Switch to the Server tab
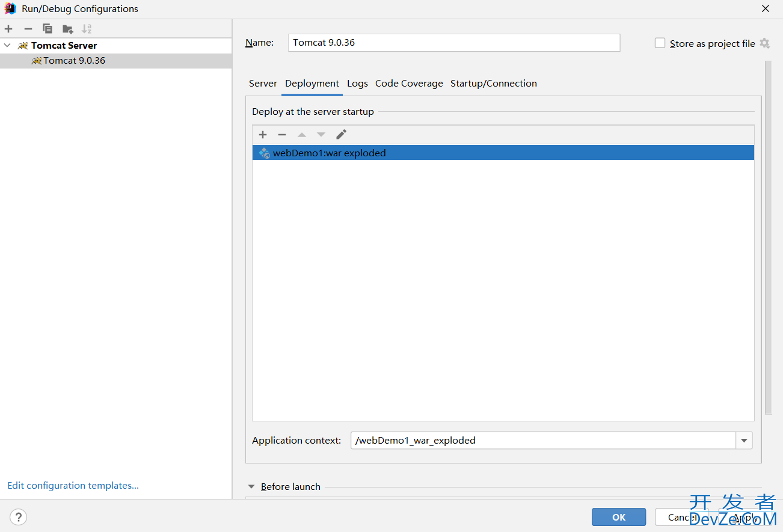The width and height of the screenshot is (783, 532). pyautogui.click(x=263, y=84)
